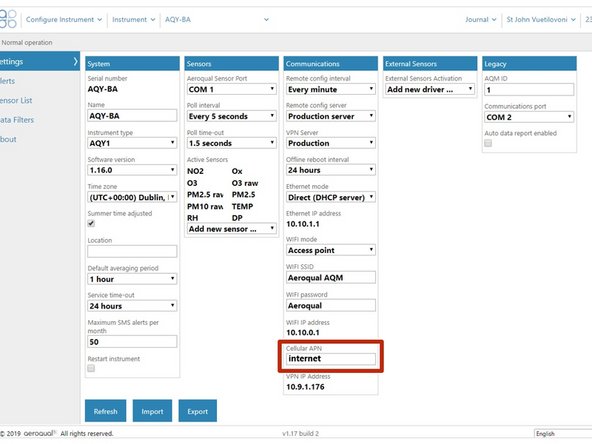Click the Ox active sensor
592x444 pixels.
point(237,171)
